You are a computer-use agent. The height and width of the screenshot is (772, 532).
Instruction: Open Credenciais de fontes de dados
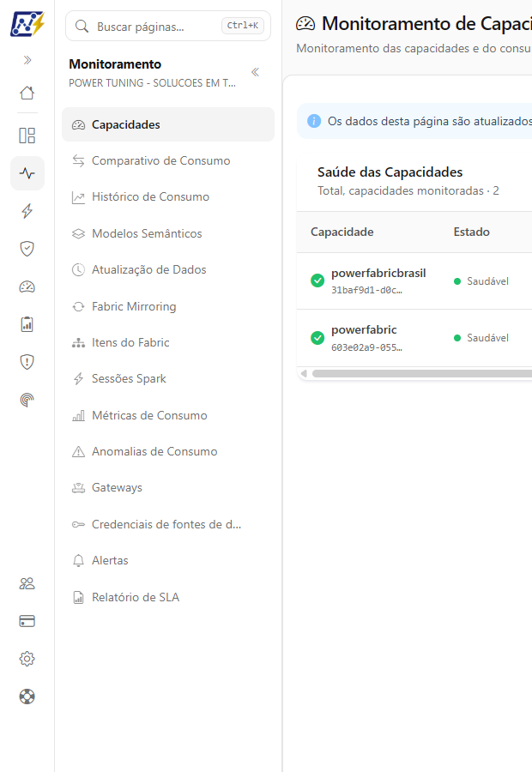click(168, 524)
